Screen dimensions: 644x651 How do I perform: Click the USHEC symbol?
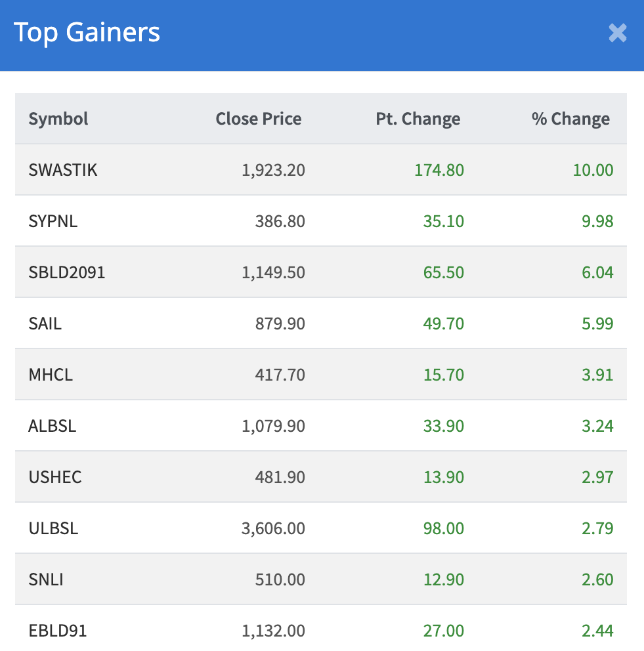[x=55, y=477]
